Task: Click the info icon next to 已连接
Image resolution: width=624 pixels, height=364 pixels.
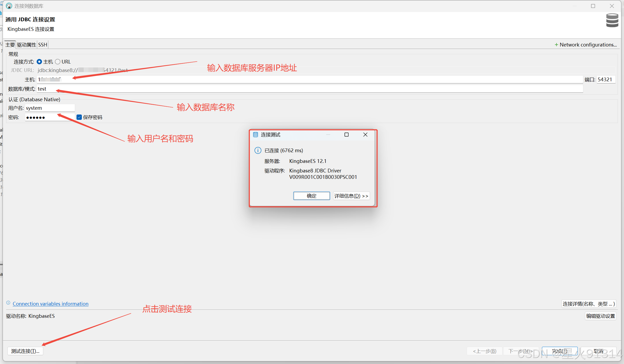Action: click(x=258, y=150)
